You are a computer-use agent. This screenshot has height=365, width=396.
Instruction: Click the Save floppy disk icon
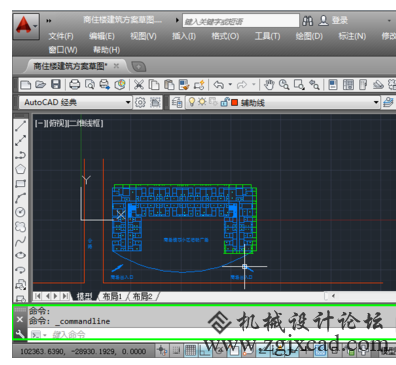(56, 84)
